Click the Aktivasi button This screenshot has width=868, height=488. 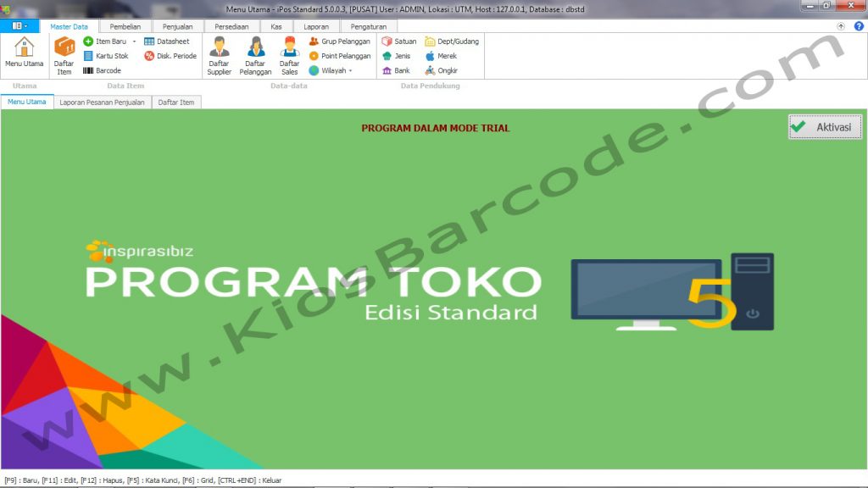[x=826, y=127]
